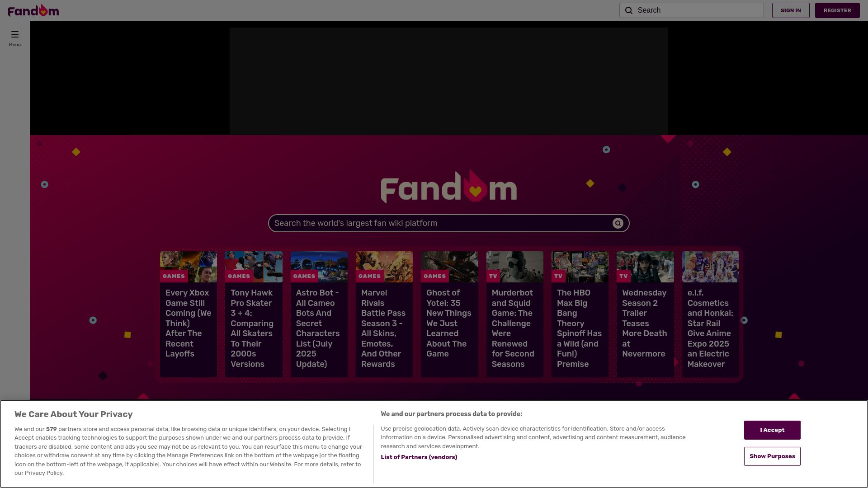Click the Fandom logo in top header
868x488 pixels.
point(33,10)
